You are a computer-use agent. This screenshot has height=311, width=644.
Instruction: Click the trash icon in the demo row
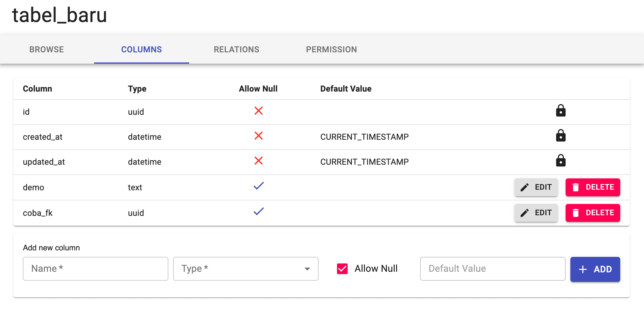[x=576, y=187]
